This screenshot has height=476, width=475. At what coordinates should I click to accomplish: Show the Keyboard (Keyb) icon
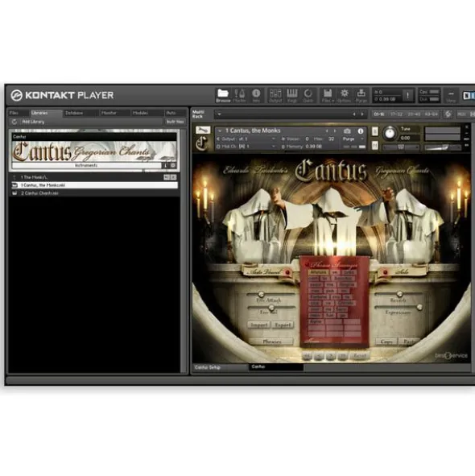pos(292,95)
